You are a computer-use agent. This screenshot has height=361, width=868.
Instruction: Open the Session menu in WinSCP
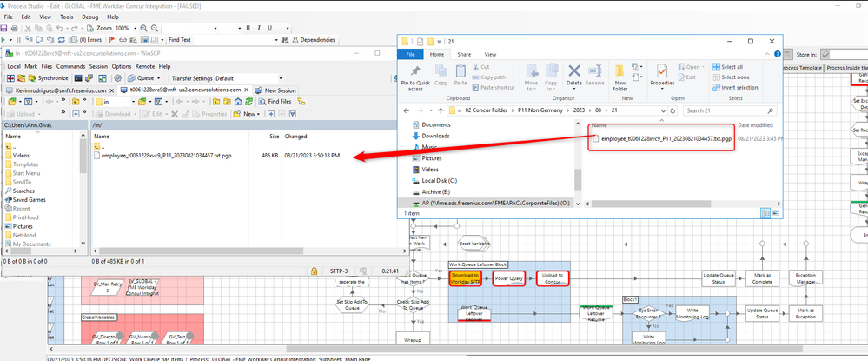click(98, 66)
